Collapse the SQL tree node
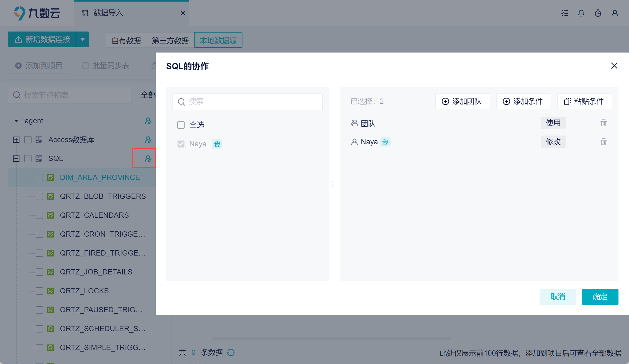Screen dimensions: 629x364 point(16,158)
